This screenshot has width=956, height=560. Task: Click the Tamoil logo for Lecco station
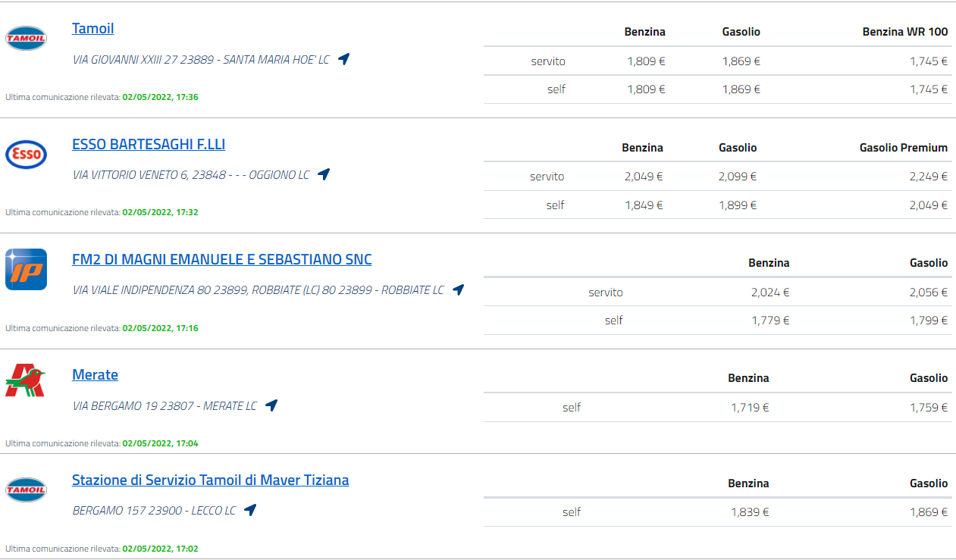26,490
